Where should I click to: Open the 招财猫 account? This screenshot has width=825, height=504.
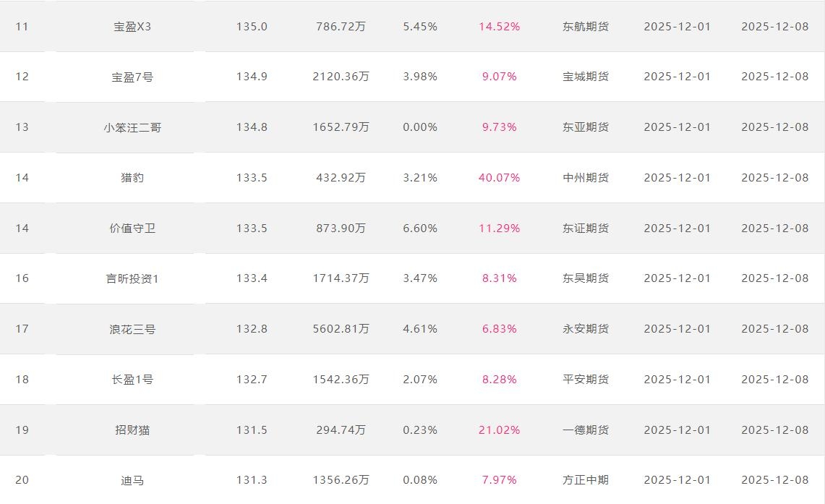click(x=132, y=430)
